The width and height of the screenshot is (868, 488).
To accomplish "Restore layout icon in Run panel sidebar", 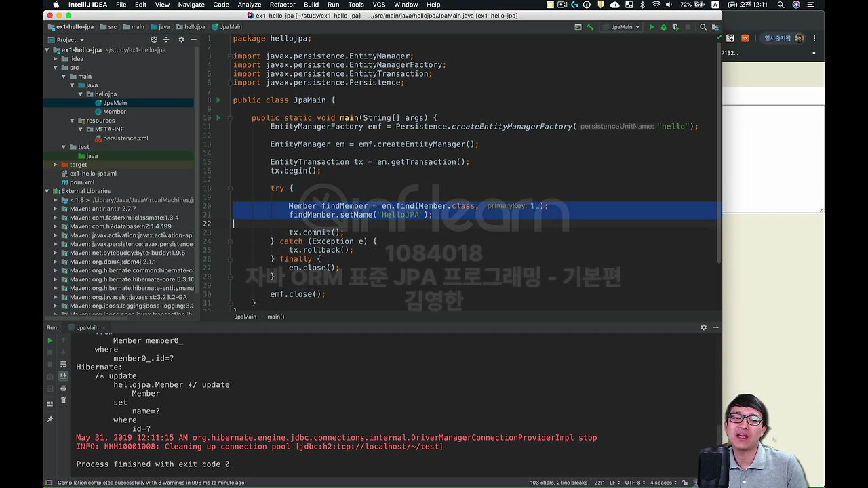I will pos(50,404).
